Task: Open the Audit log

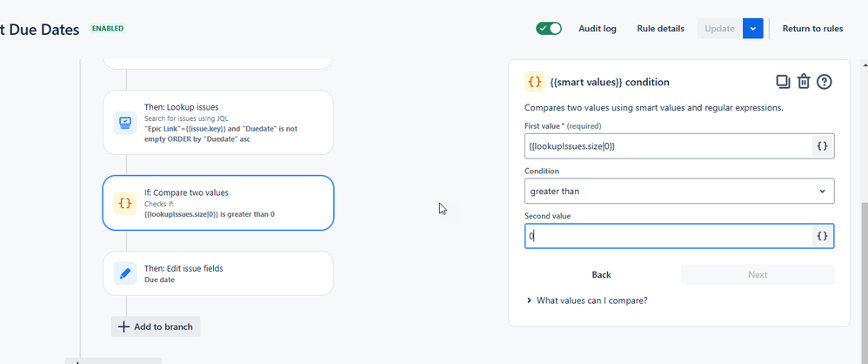Action: pyautogui.click(x=598, y=29)
